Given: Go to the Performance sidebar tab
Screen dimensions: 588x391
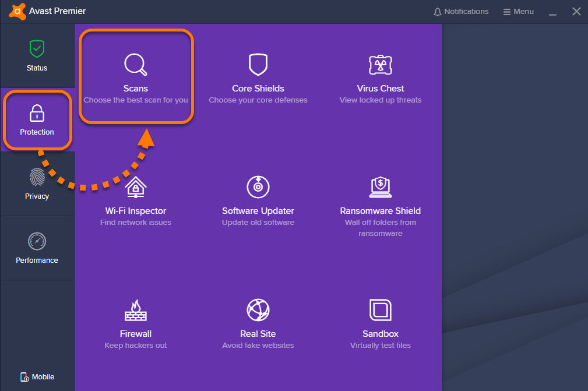Looking at the screenshot, I should pyautogui.click(x=37, y=248).
